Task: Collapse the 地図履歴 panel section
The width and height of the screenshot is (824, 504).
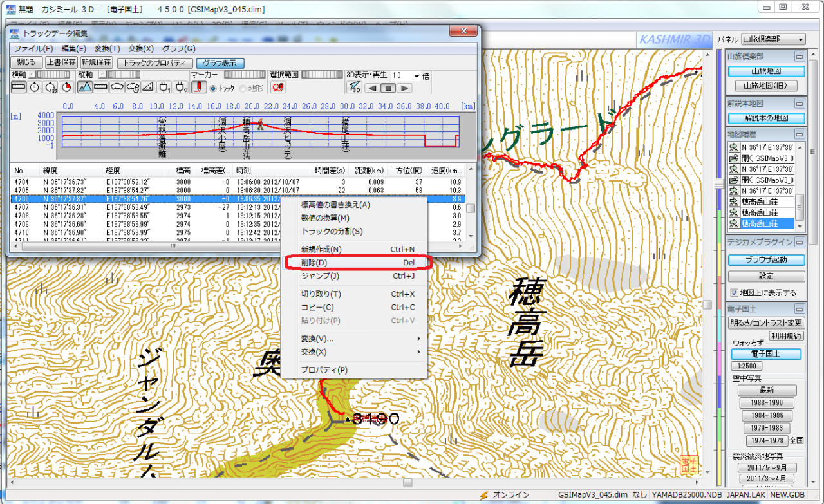Action: tap(799, 133)
